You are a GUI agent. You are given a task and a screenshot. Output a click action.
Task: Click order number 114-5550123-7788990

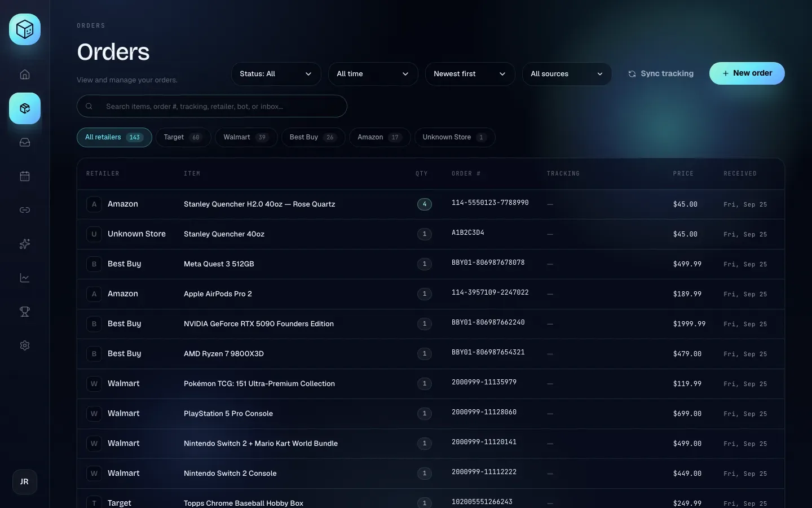(490, 203)
